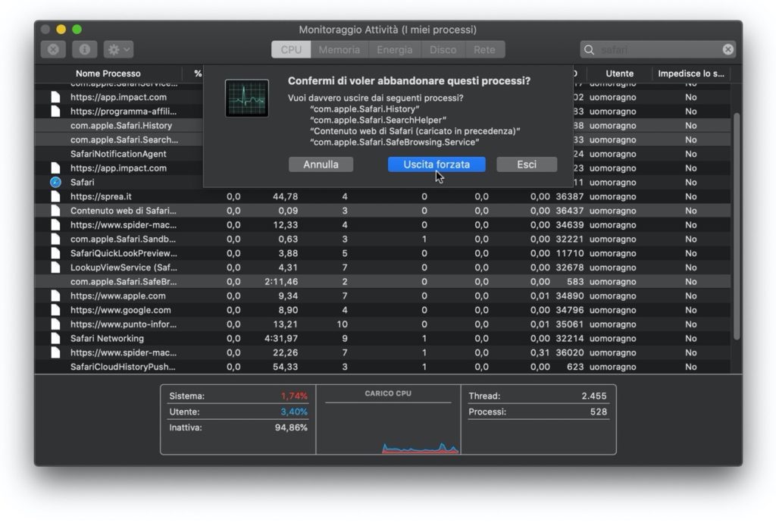The image size is (776, 532).
Task: Sort by Utente column header
Action: (620, 74)
